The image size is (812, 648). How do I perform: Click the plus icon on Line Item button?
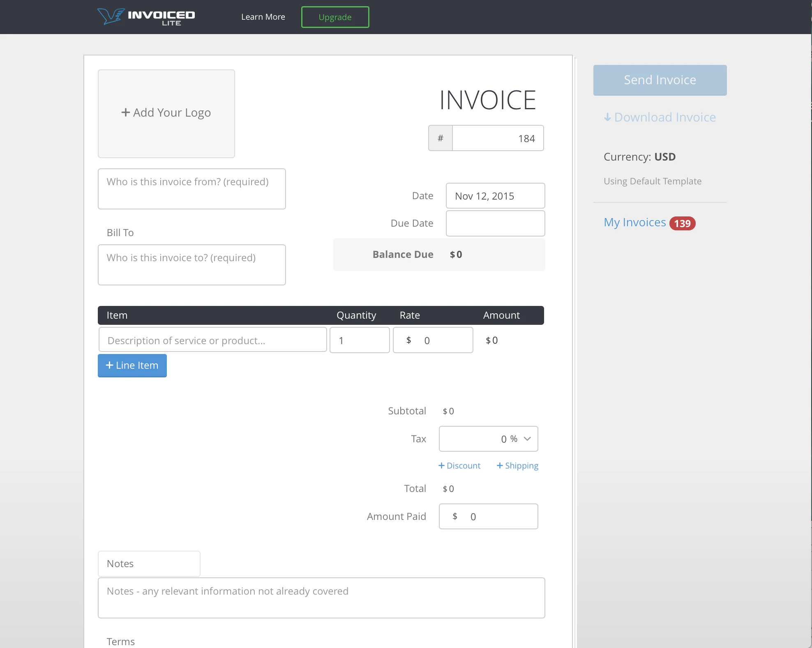point(109,365)
